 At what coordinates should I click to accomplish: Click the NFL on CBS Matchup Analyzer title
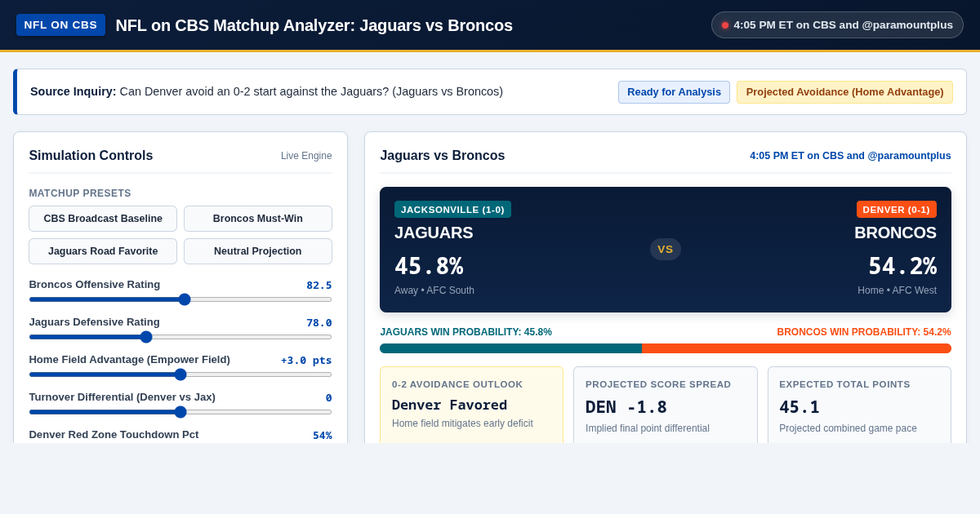tap(314, 25)
